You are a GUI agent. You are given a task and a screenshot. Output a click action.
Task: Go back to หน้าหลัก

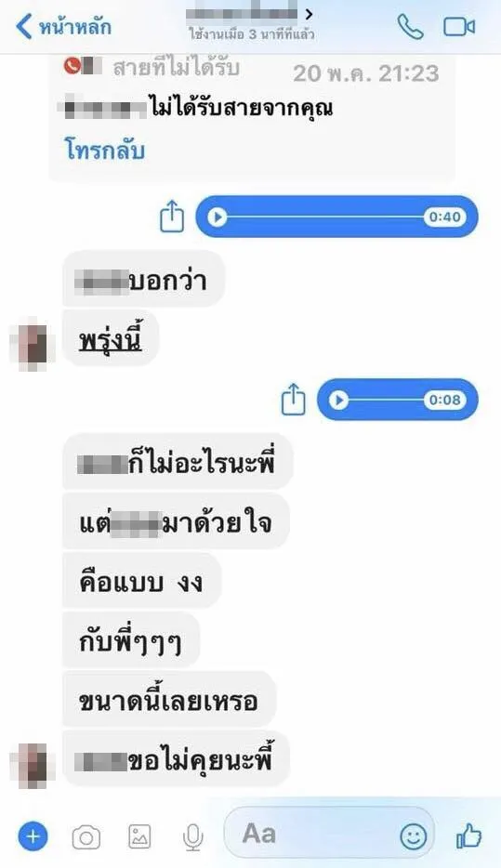coord(63,26)
